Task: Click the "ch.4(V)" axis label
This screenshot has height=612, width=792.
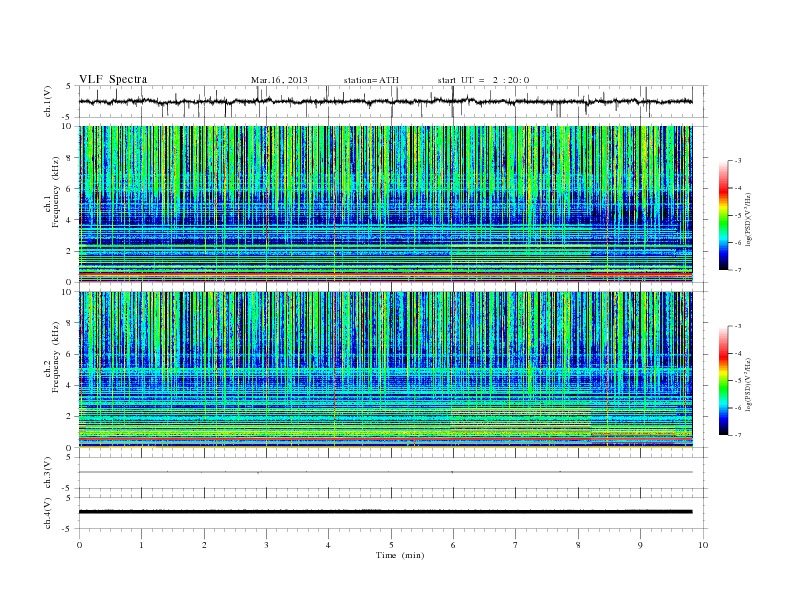Action: [x=48, y=513]
